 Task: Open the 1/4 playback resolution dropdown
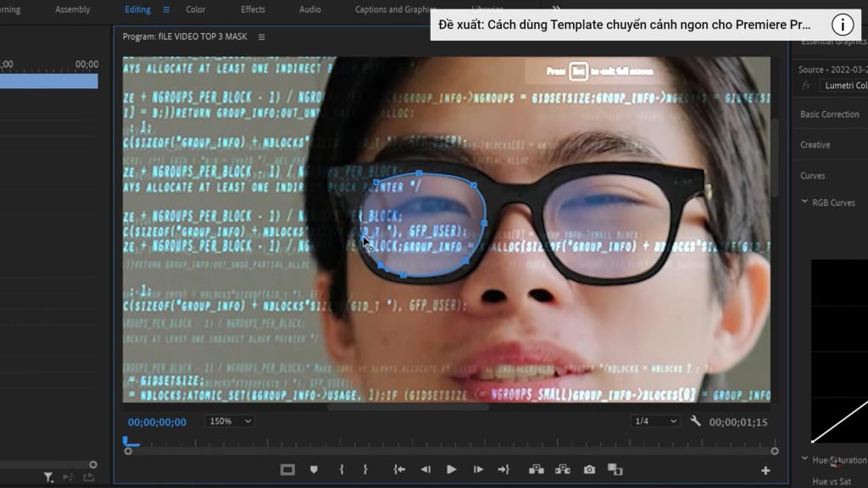(657, 420)
